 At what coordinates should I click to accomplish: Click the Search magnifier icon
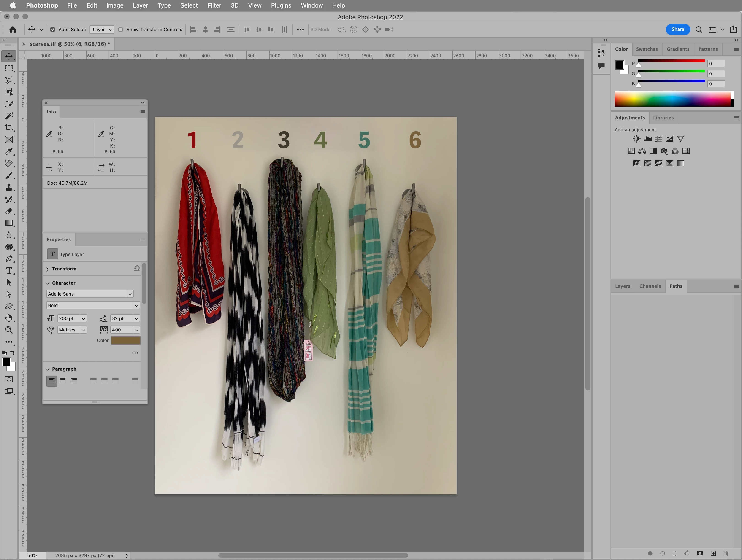[699, 30]
